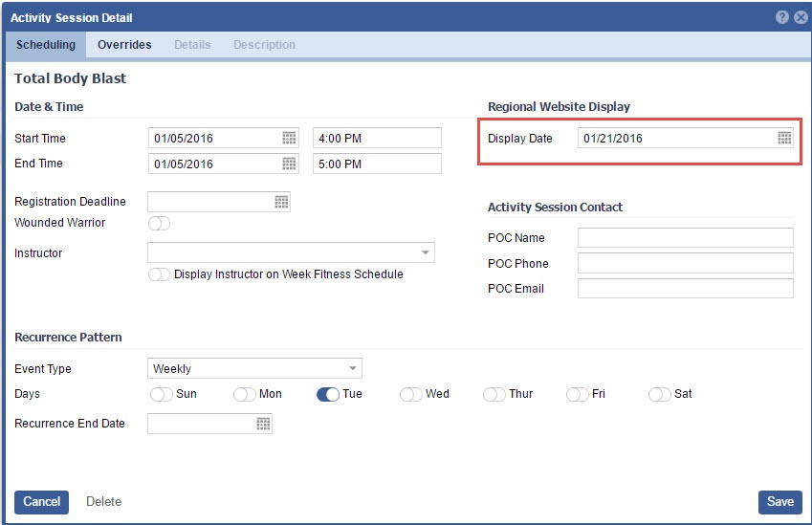Image resolution: width=812 pixels, height=525 pixels.
Task: Turn off the Tue recurrence day
Action: (x=327, y=394)
